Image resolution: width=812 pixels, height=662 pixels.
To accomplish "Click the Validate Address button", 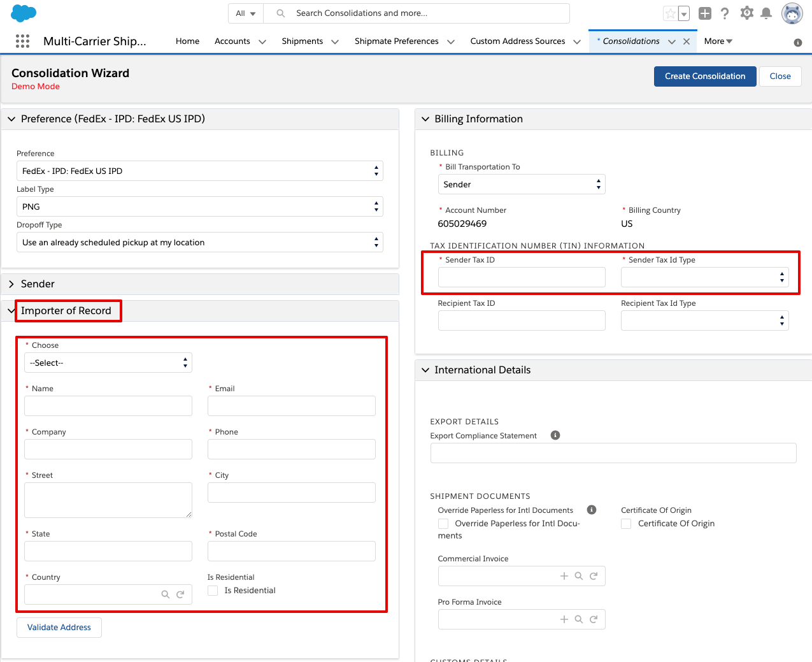I will [x=59, y=628].
